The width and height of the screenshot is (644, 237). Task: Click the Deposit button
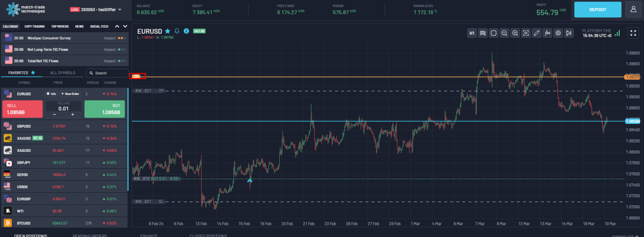coord(597,9)
